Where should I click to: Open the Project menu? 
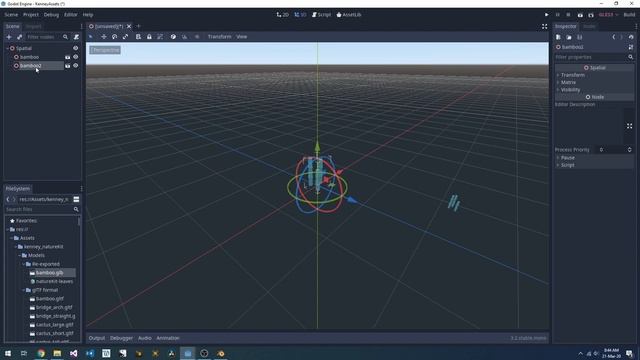pos(31,15)
